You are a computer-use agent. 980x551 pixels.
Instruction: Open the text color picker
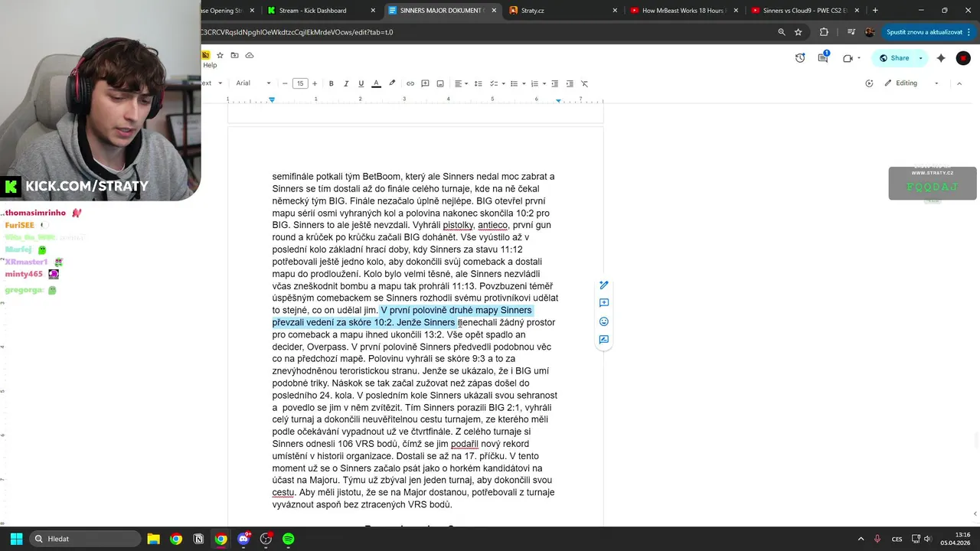pos(376,83)
